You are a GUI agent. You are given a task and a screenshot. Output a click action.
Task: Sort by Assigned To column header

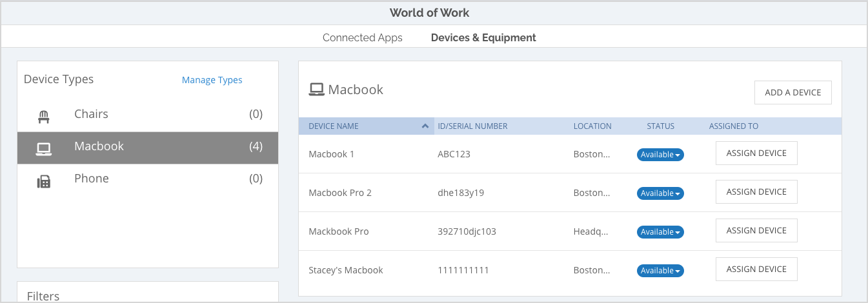pos(734,126)
